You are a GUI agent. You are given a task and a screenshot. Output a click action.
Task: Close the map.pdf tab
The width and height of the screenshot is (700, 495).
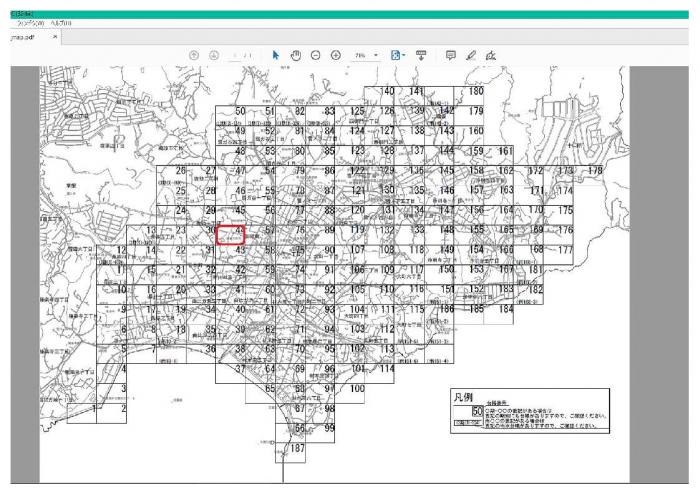(55, 36)
